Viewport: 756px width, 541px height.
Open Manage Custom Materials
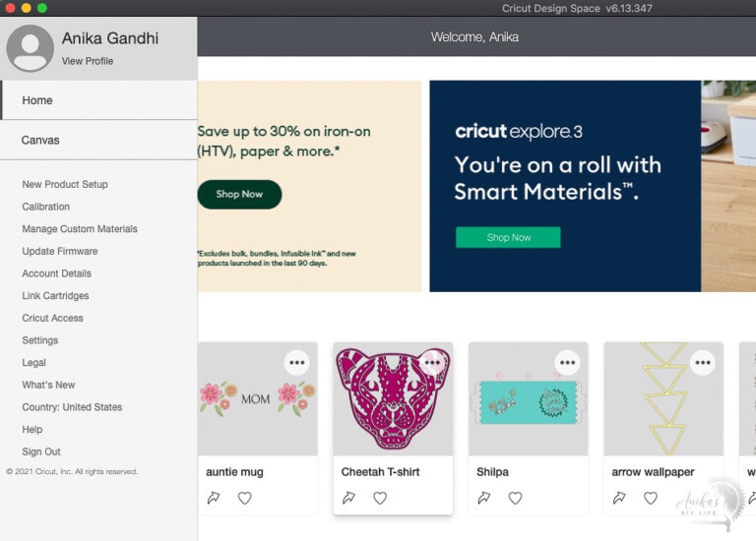pos(80,229)
